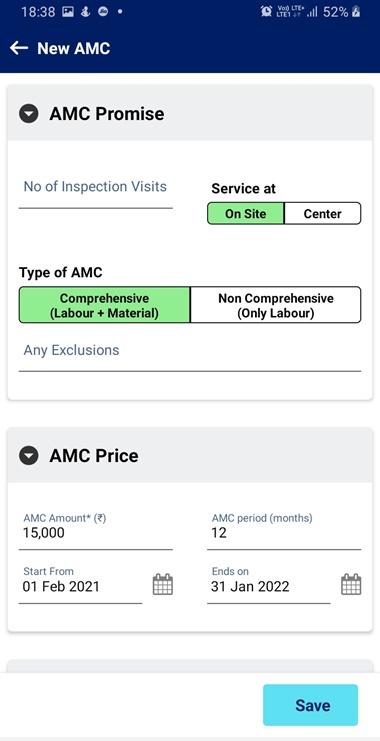Tap the back arrow next to New AMC
Viewport: 380px width, 741px height.
click(x=19, y=48)
